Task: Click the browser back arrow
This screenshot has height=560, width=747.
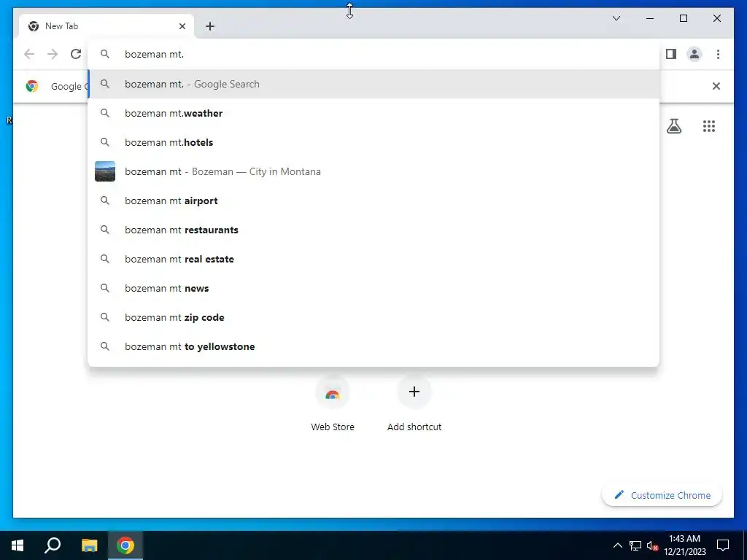Action: click(29, 54)
